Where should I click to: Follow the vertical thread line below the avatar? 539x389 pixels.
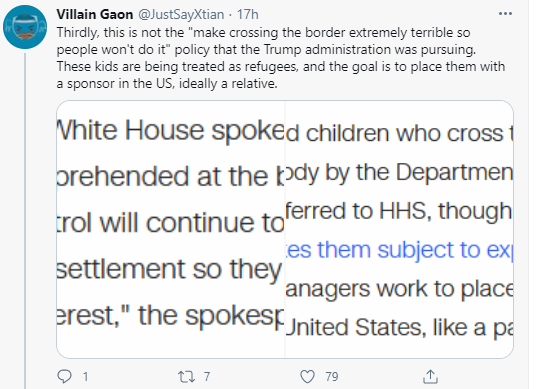pos(25,221)
